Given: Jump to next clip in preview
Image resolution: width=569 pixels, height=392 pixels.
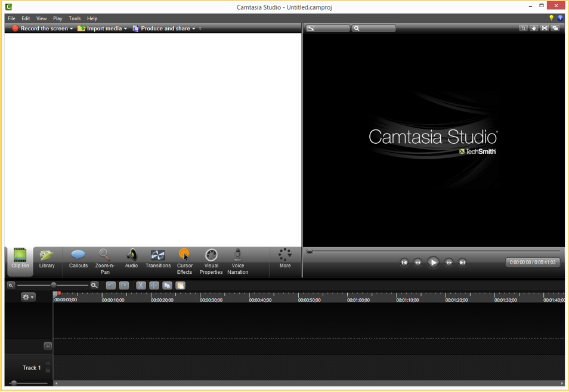Looking at the screenshot, I should (462, 263).
